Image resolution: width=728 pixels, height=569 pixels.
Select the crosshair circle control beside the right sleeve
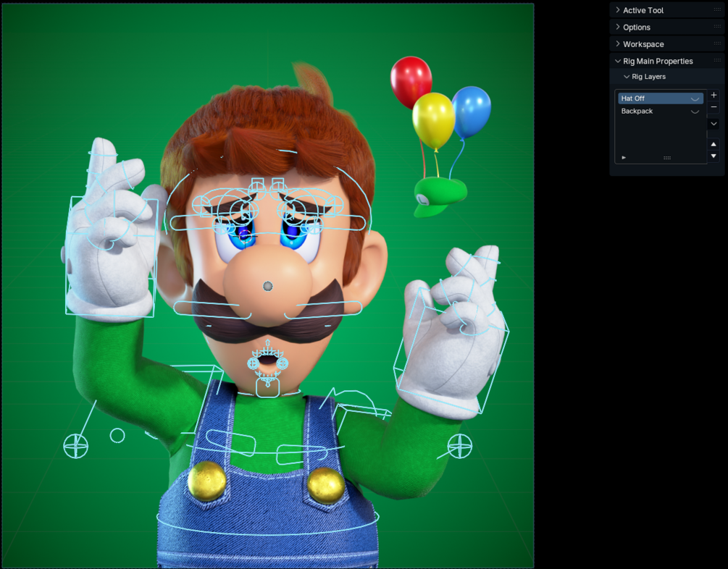pyautogui.click(x=460, y=446)
